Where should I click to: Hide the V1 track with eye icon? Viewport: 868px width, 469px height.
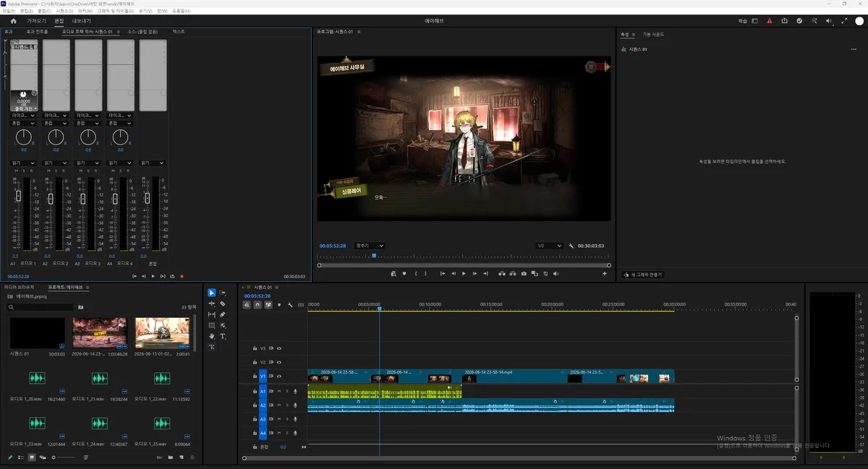[279, 377]
